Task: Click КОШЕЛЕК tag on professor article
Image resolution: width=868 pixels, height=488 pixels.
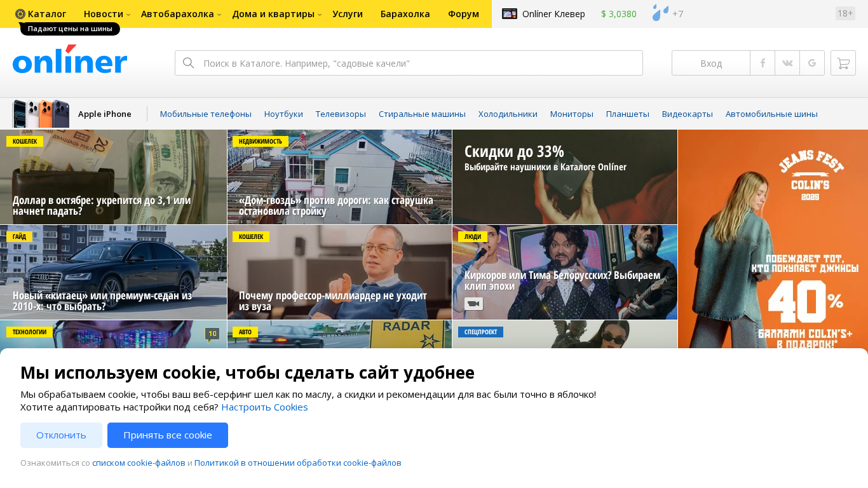Action: pyautogui.click(x=251, y=236)
